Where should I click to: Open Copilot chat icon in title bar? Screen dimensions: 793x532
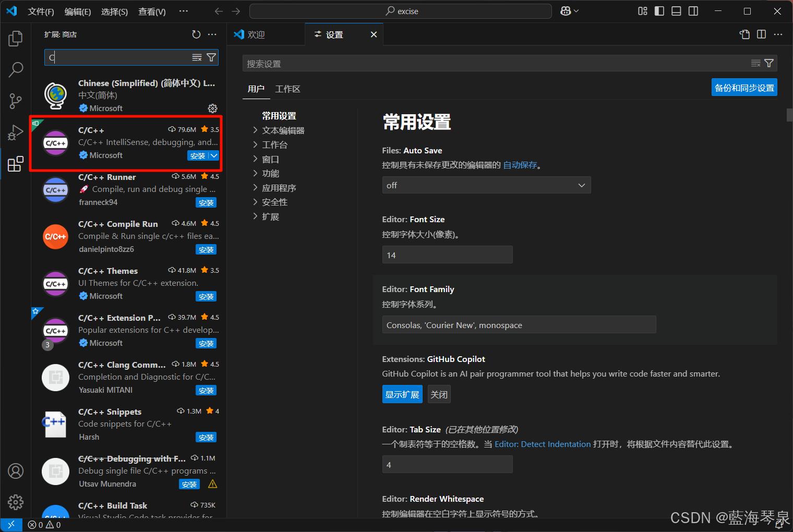pos(566,11)
